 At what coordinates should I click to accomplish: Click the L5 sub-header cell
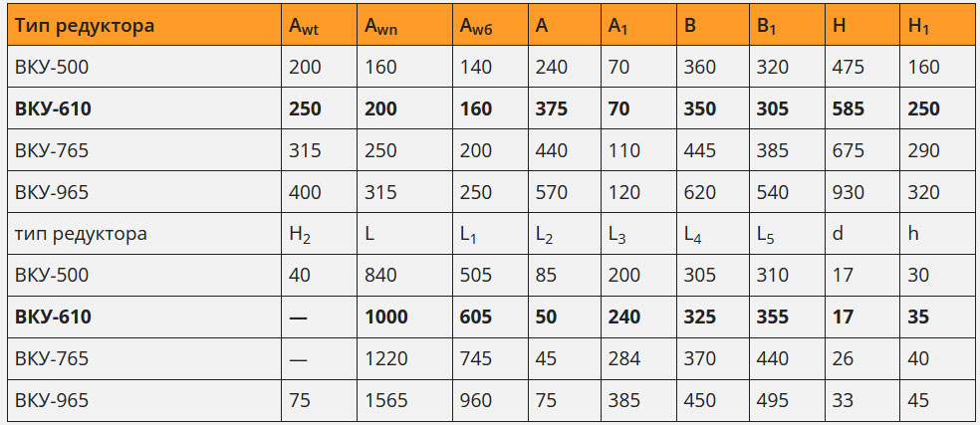click(766, 235)
